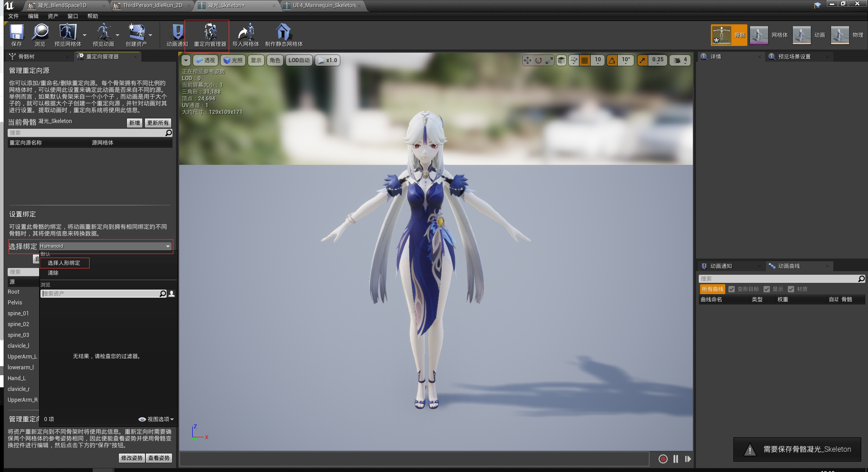
Task: Open the File (文件) menu
Action: (x=14, y=16)
